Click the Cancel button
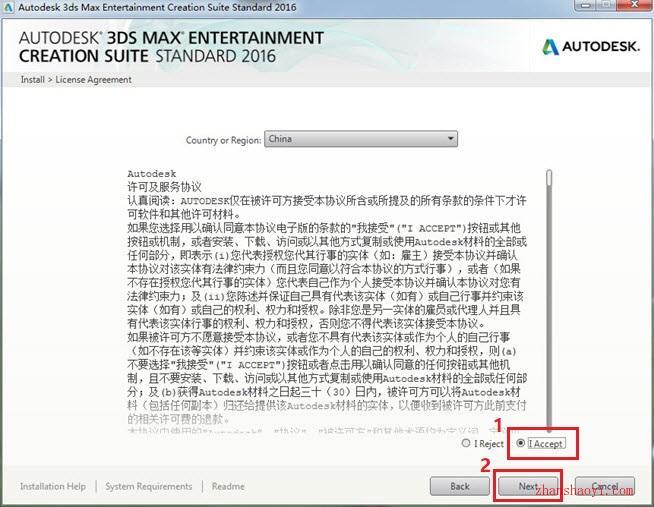This screenshot has height=507, width=654. [605, 486]
